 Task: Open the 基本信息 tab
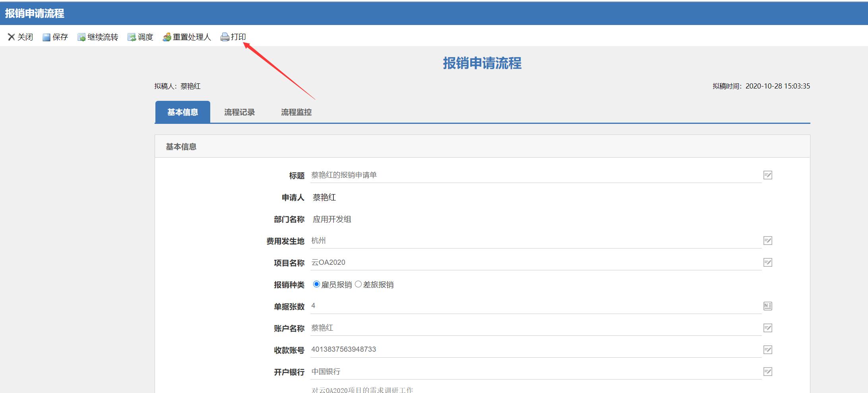(182, 112)
